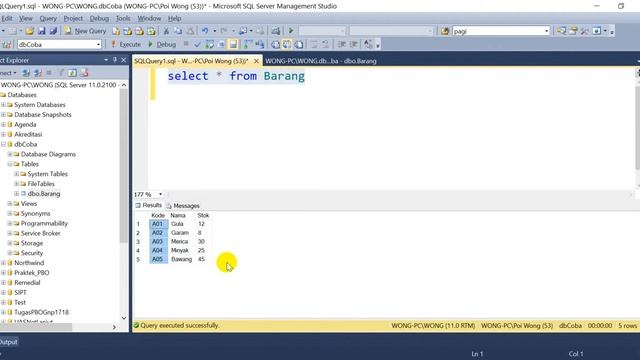Screen dimensions: 640x360
Task: Click the Cut scissors icon
Action: [166, 31]
